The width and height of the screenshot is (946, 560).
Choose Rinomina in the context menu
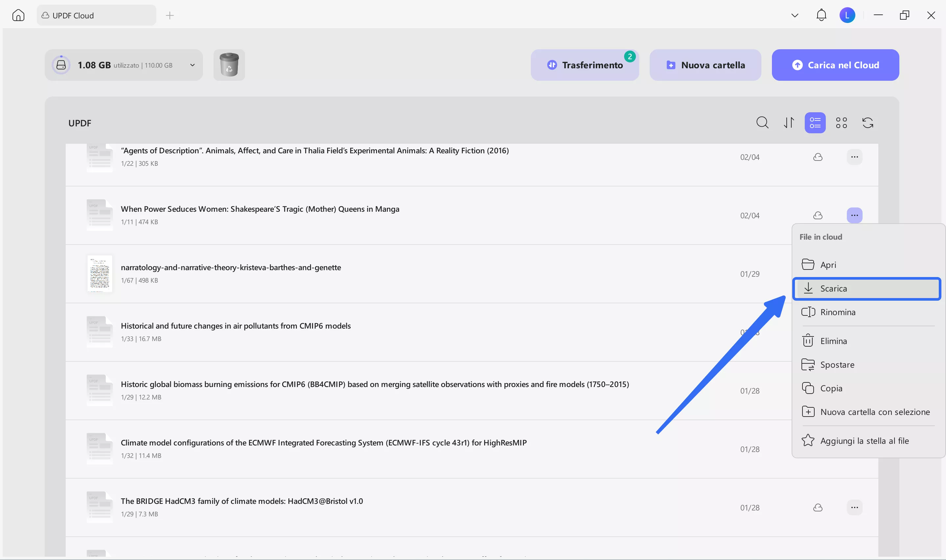[x=837, y=312]
